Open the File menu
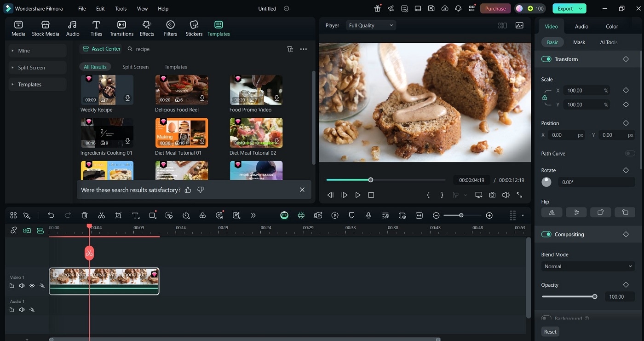The width and height of the screenshot is (644, 341). coord(82,9)
